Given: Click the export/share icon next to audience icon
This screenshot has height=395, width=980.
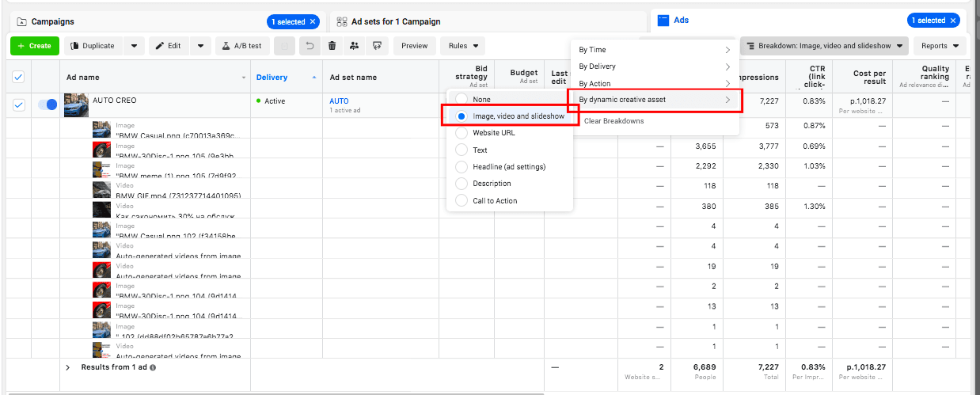Looking at the screenshot, I should click(x=377, y=46).
